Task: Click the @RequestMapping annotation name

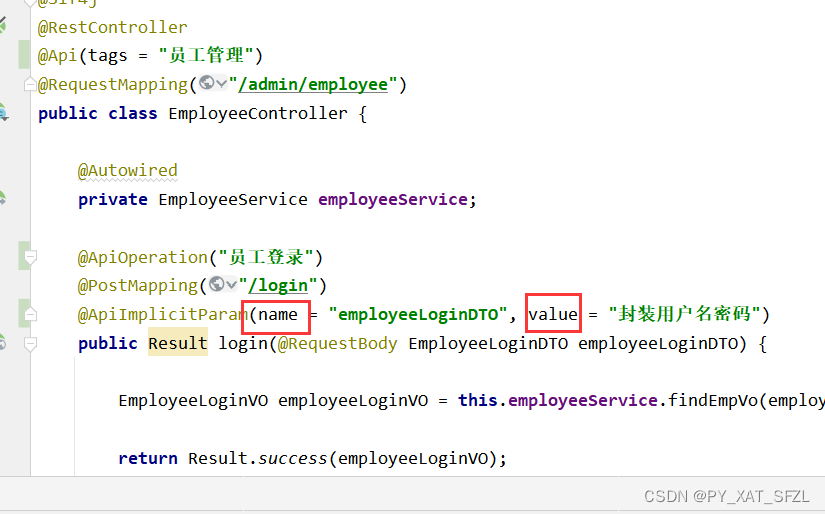Action: click(113, 84)
